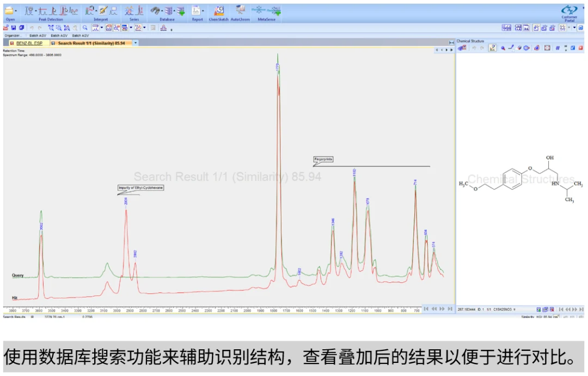This screenshot has width=588, height=376.
Task: Go to the first search hit in the spectrum pane
Action: (x=426, y=309)
